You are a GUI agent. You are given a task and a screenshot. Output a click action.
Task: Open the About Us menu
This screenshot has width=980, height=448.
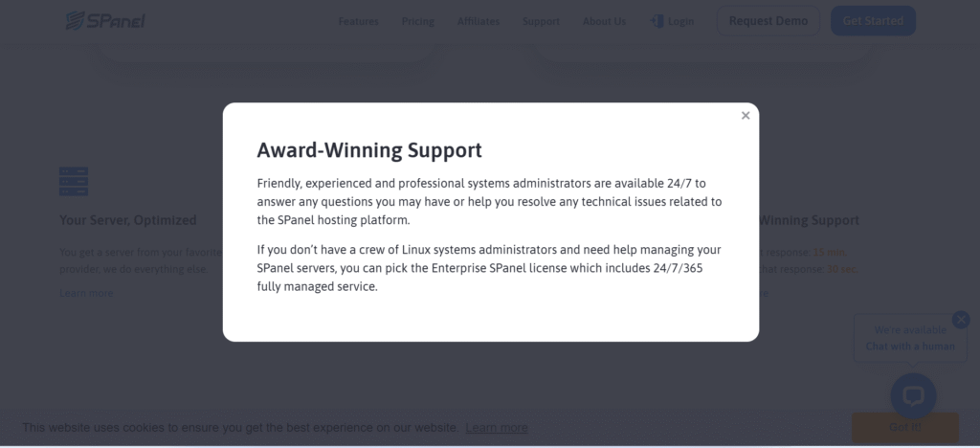(604, 21)
